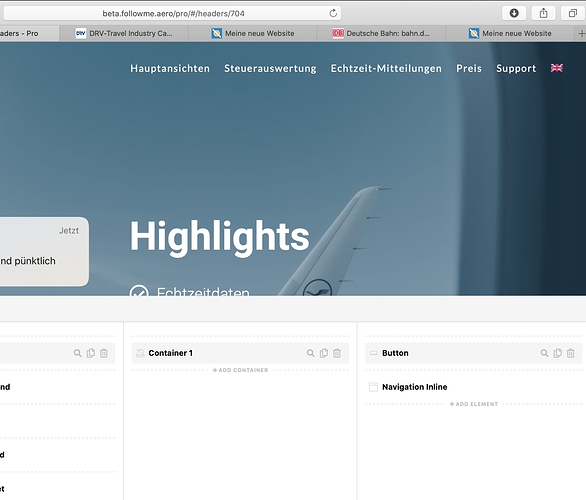Image resolution: width=586 pixels, height=500 pixels.
Task: Click the Add Element button
Action: tap(474, 404)
